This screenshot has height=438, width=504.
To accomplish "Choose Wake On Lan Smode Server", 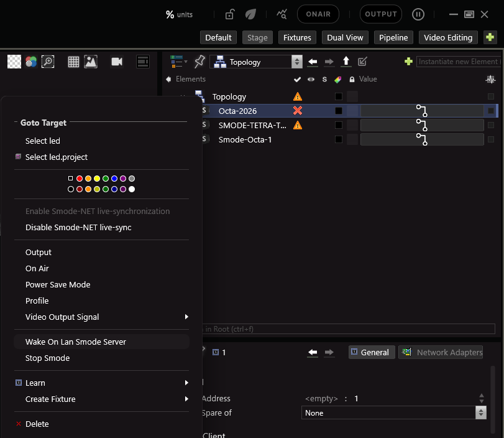I will pyautogui.click(x=76, y=342).
